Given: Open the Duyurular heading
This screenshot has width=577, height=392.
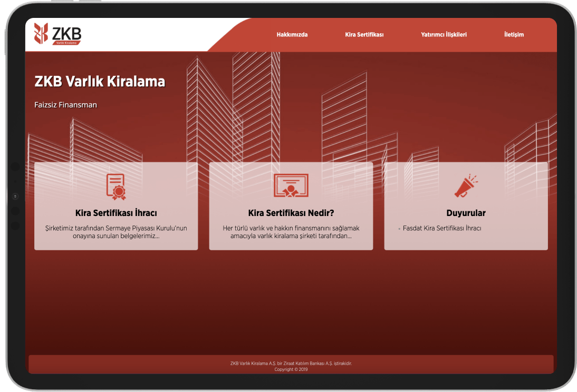Looking at the screenshot, I should 466,213.
